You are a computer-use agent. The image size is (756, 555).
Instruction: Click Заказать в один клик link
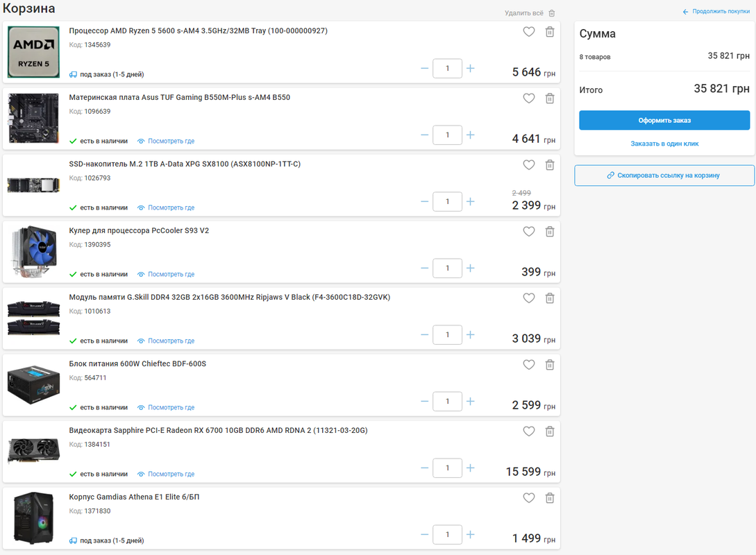click(664, 144)
